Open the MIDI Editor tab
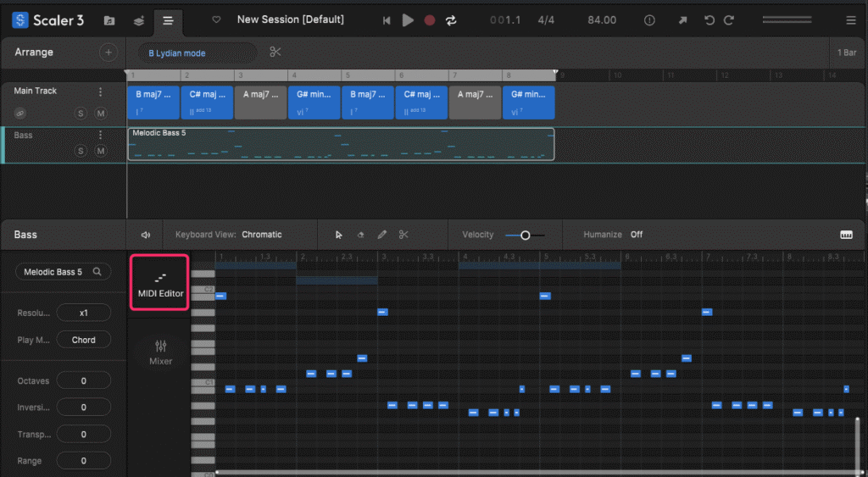 pyautogui.click(x=160, y=282)
